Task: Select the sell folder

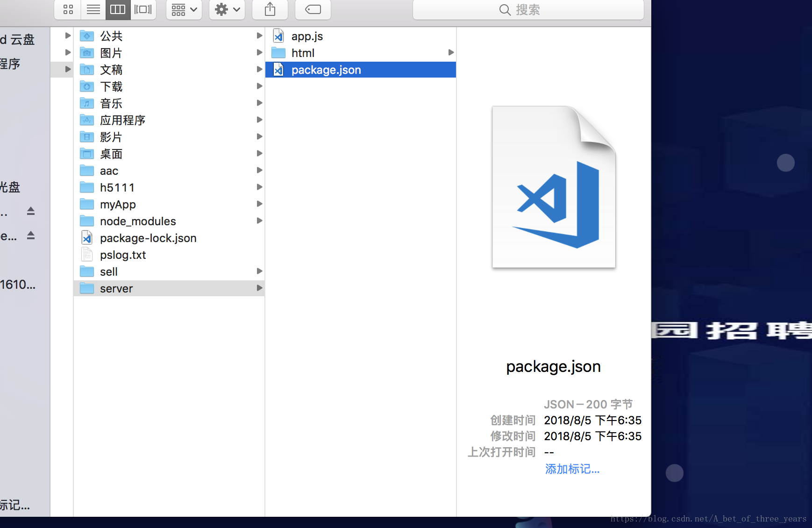Action: (x=169, y=271)
